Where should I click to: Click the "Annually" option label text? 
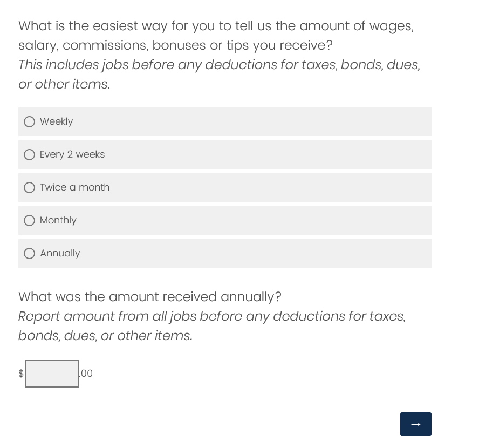point(60,254)
